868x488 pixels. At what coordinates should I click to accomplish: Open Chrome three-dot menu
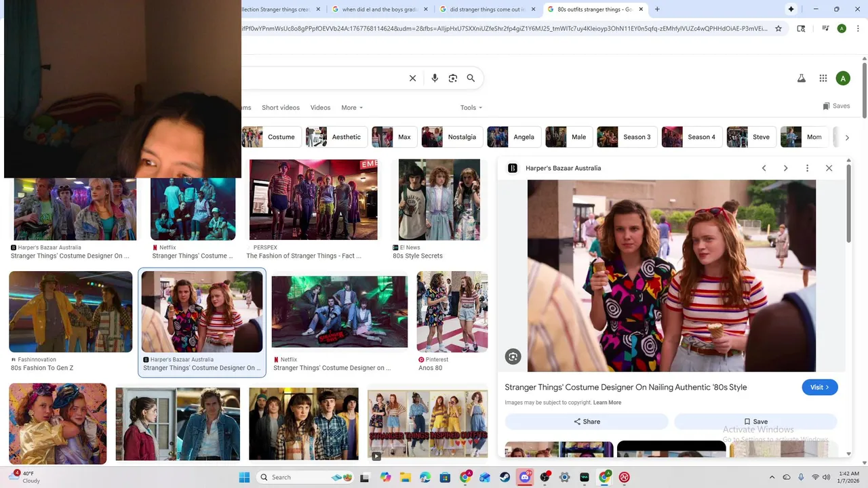click(x=857, y=28)
